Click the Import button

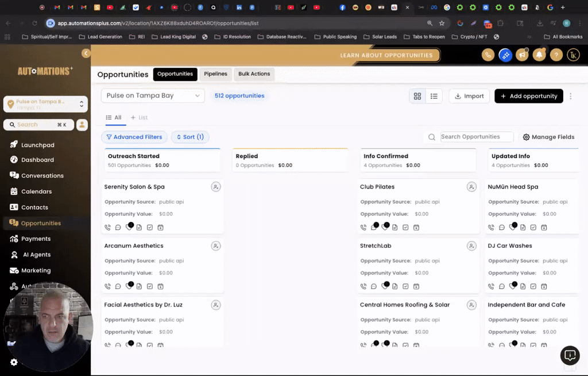pos(469,96)
